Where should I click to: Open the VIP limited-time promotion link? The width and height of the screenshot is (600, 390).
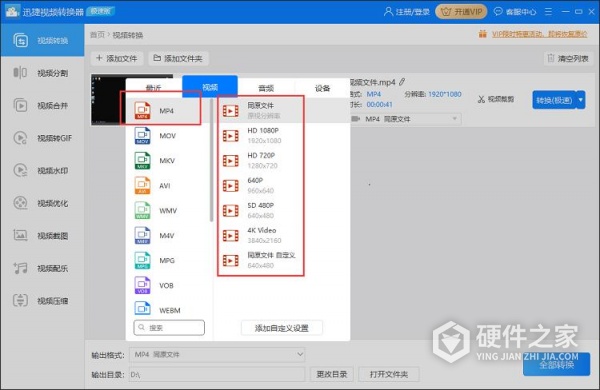click(x=539, y=34)
